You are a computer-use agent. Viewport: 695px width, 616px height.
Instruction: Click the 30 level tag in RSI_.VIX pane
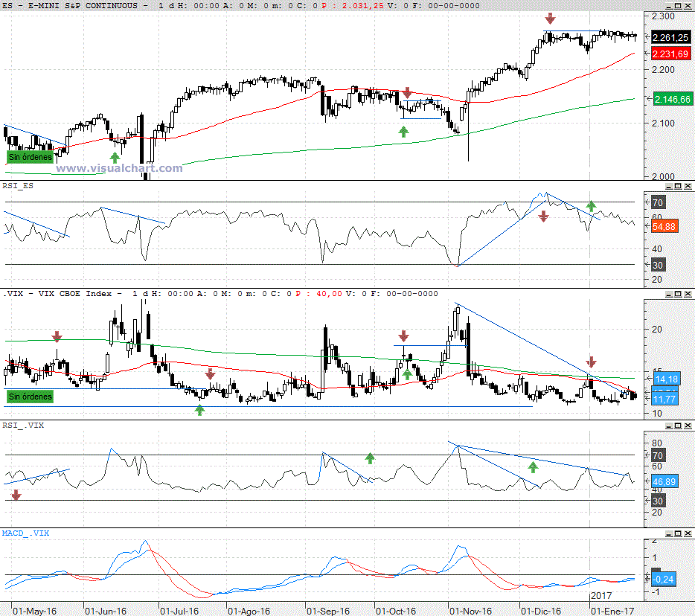[658, 501]
